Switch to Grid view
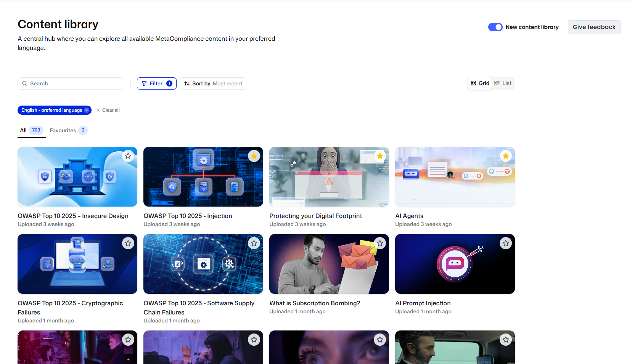 tap(480, 83)
